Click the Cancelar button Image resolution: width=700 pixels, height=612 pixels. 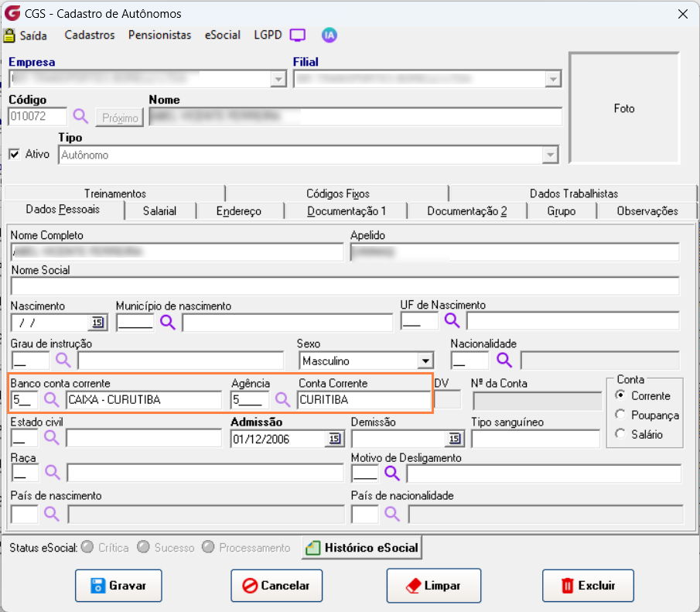point(276,585)
